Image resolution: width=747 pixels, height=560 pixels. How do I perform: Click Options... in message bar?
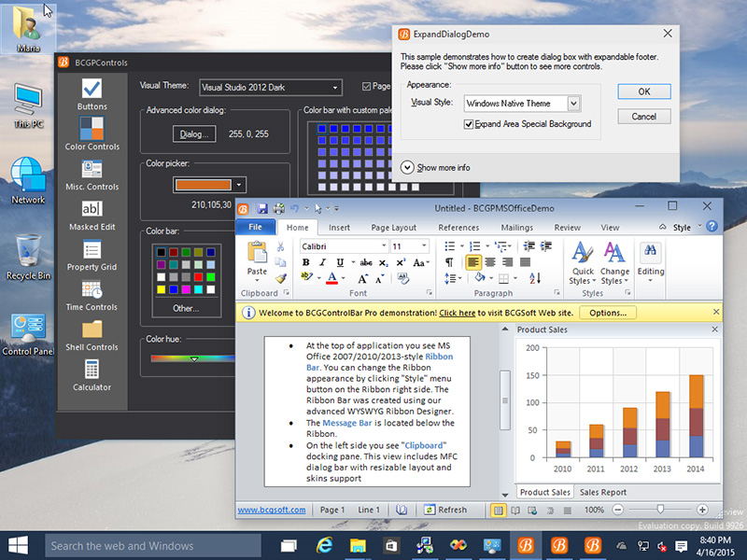pos(608,313)
